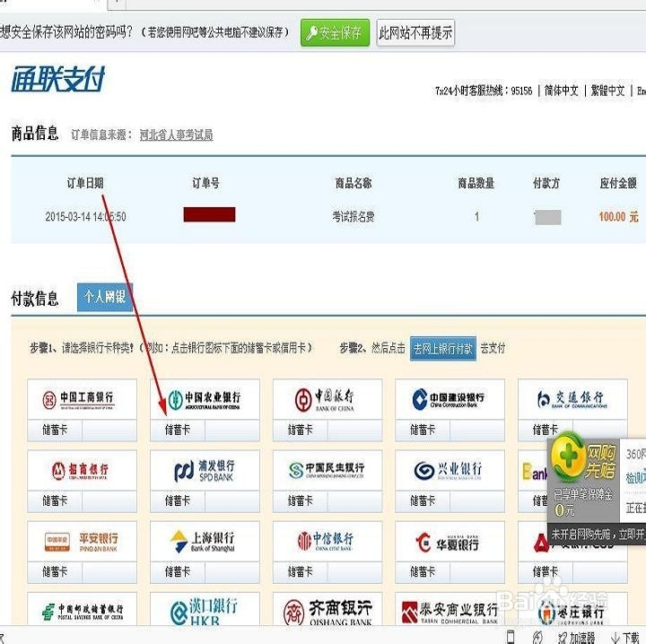The image size is (646, 644).
Task: Click the green 安全保存 button
Action: [x=335, y=32]
